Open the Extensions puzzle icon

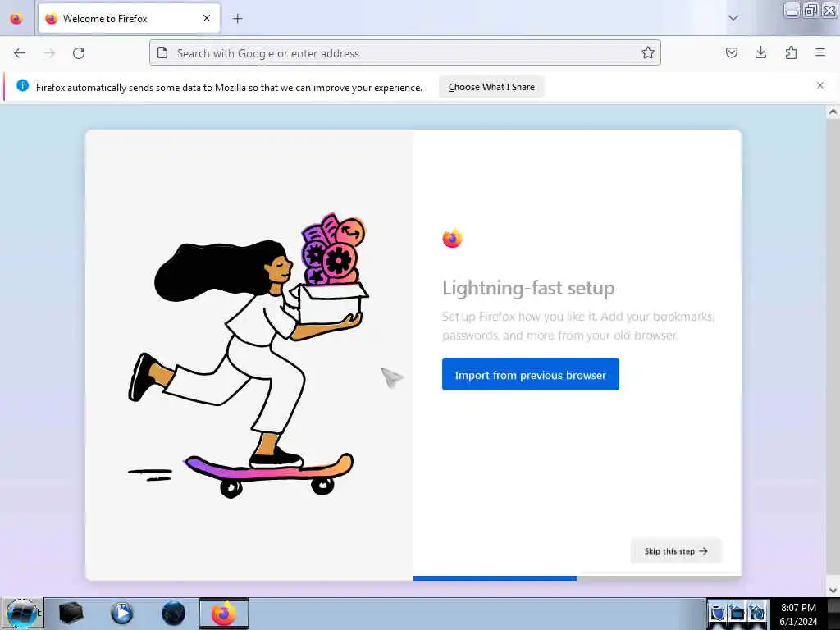791,52
